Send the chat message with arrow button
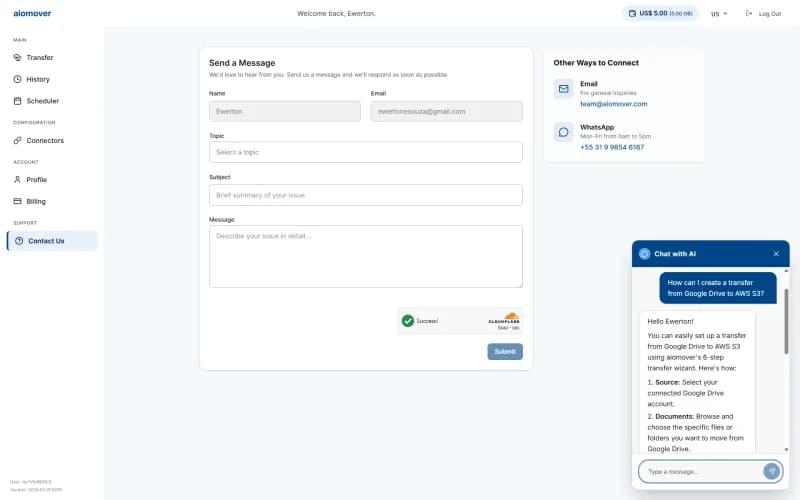Viewport: 800px width, 500px height. point(771,471)
